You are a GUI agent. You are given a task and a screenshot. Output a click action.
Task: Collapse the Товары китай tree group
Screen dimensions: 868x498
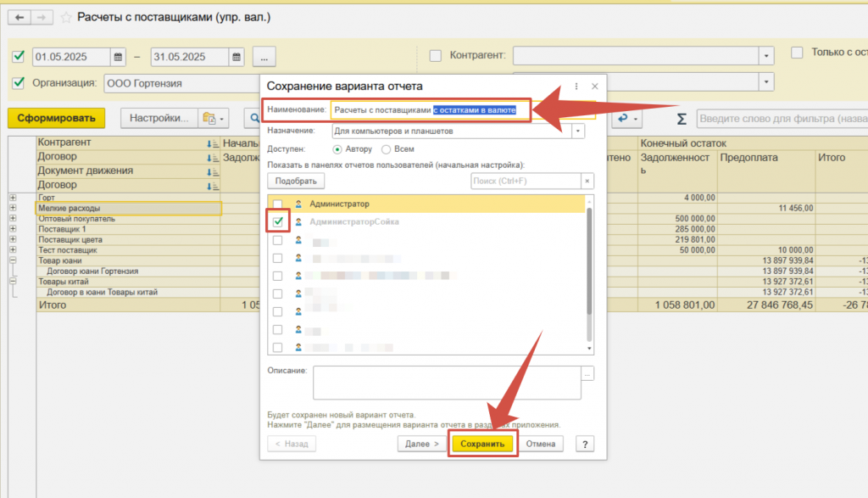[x=13, y=282]
